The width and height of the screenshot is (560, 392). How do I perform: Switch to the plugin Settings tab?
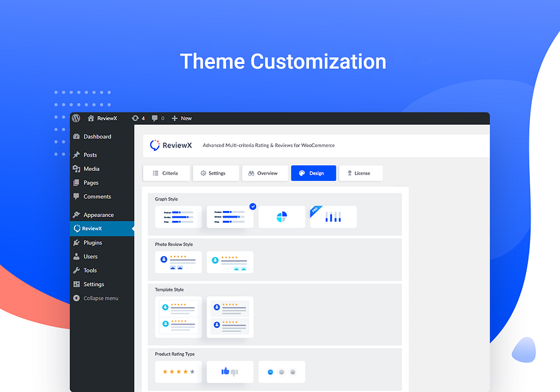(x=216, y=173)
